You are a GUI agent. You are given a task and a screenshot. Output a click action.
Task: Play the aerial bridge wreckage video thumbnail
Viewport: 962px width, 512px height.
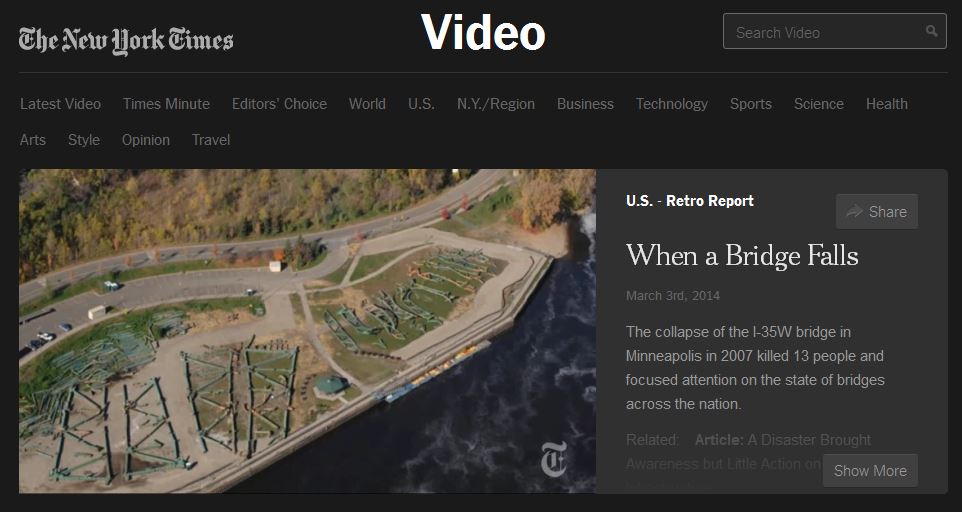pos(307,331)
